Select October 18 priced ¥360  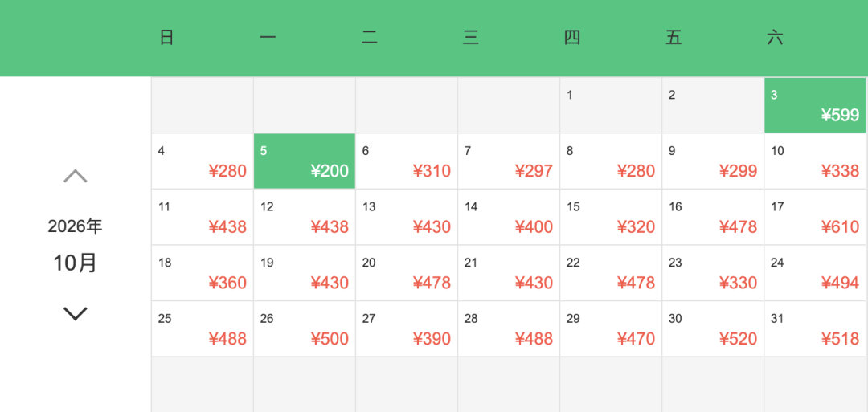point(203,273)
